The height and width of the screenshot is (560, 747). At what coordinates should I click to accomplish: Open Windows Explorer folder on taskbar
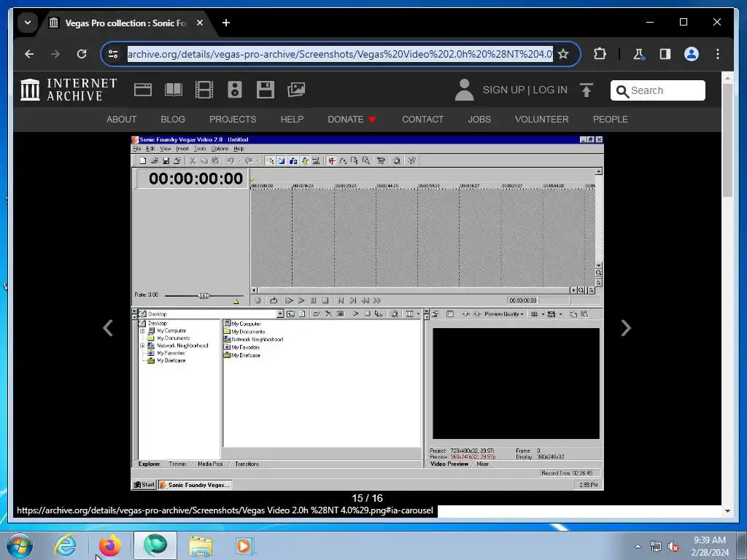[201, 545]
